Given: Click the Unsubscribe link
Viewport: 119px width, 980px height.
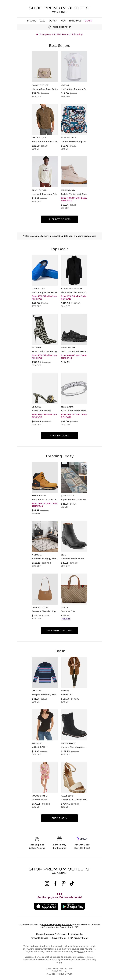Looking at the screenshot, I should point(77,934).
